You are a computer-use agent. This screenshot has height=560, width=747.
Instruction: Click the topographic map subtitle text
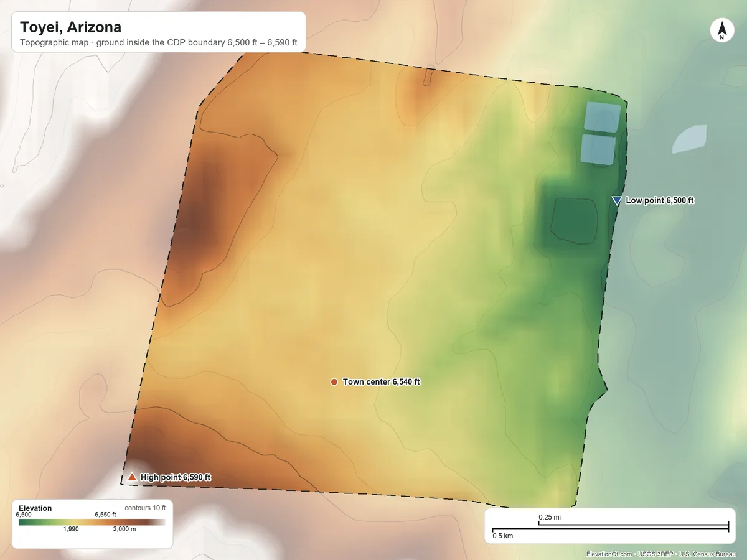pos(159,44)
